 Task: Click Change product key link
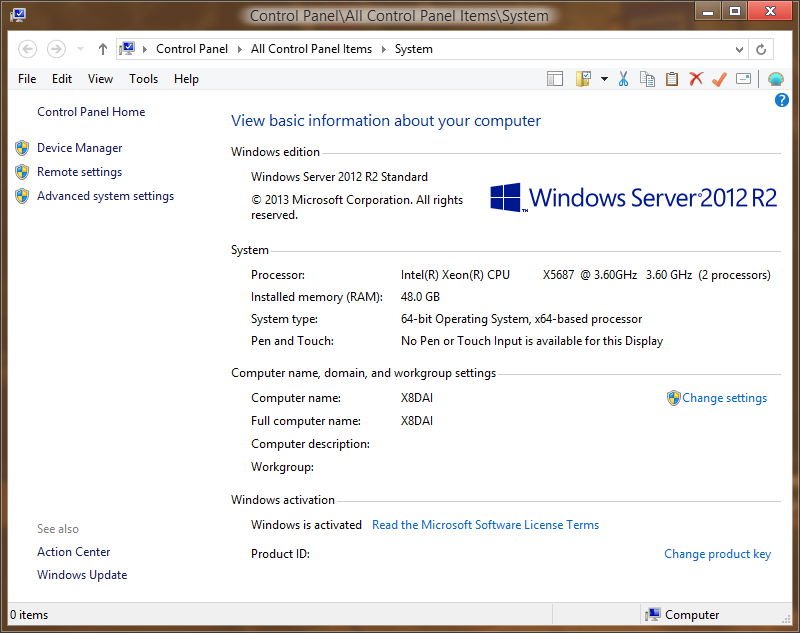click(x=717, y=554)
